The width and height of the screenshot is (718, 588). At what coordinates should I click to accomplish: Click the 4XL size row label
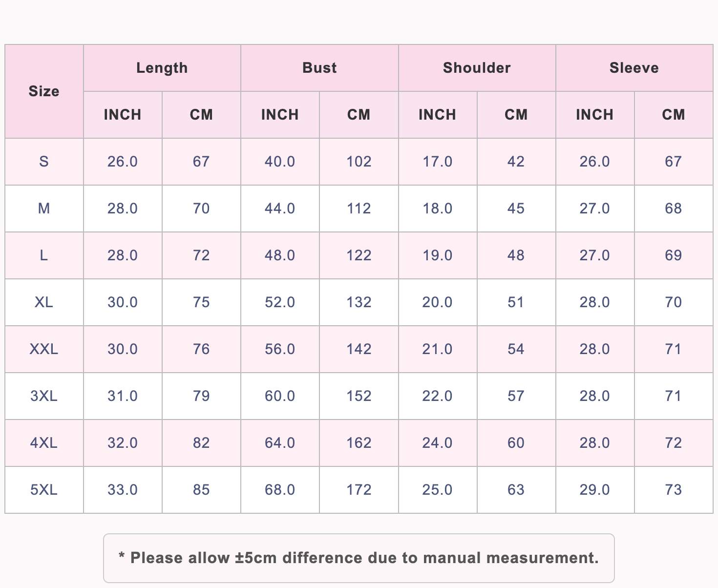point(44,443)
